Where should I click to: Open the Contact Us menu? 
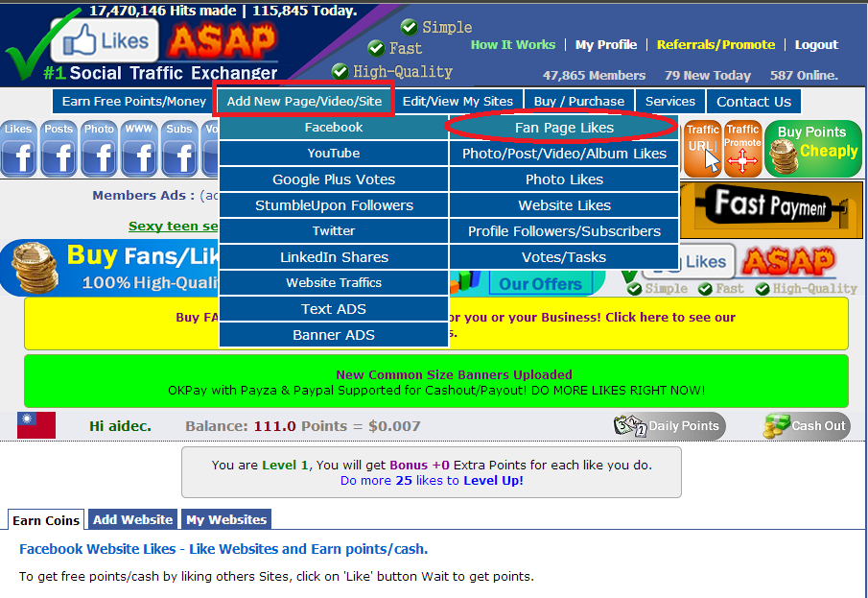click(x=754, y=102)
